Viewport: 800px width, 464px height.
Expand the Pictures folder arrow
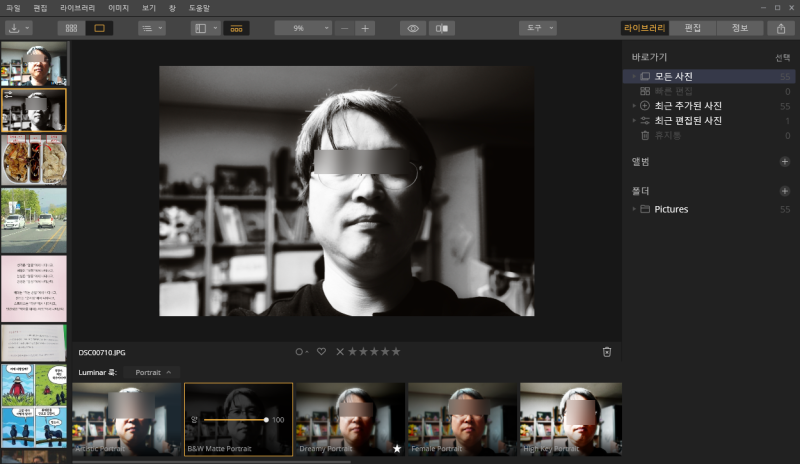click(x=634, y=209)
